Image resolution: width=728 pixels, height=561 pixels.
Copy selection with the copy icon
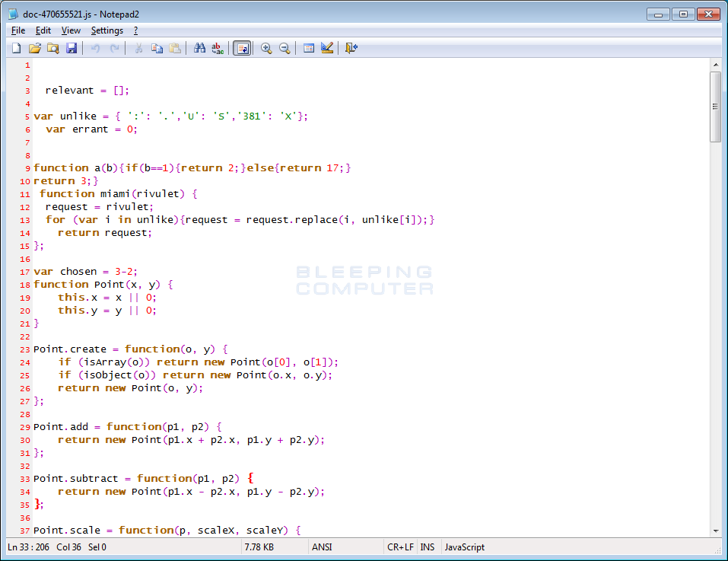point(157,48)
